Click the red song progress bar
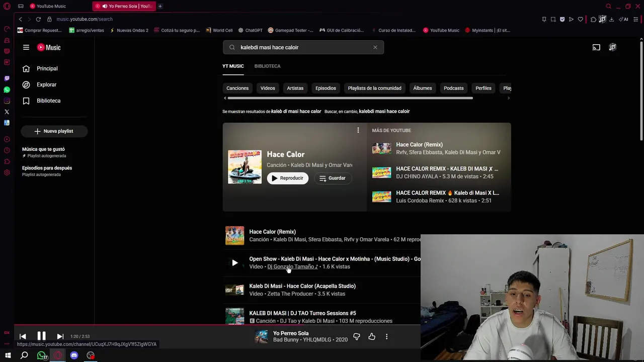Screen dimensions: 644x362 point(217,325)
